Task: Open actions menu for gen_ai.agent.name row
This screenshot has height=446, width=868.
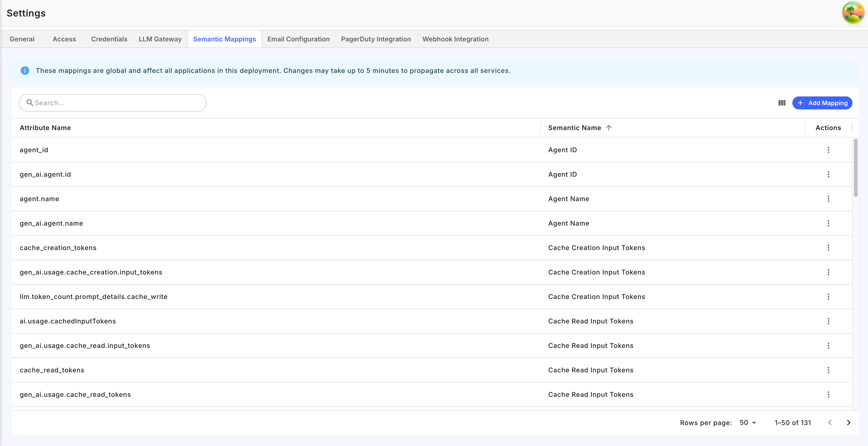Action: (828, 223)
